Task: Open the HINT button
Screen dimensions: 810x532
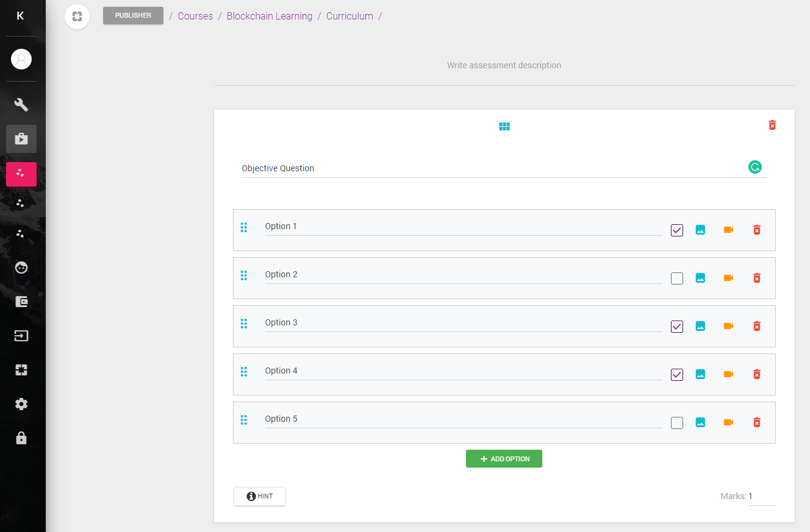Action: [259, 497]
